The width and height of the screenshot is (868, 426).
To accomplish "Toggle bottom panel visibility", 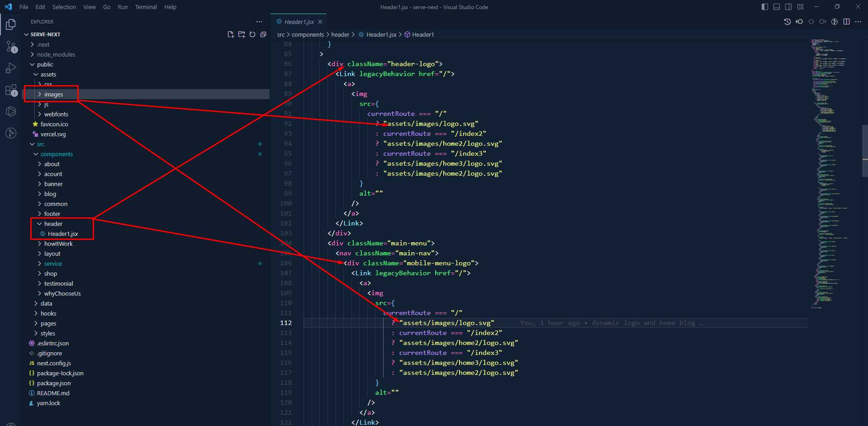I will (x=777, y=7).
